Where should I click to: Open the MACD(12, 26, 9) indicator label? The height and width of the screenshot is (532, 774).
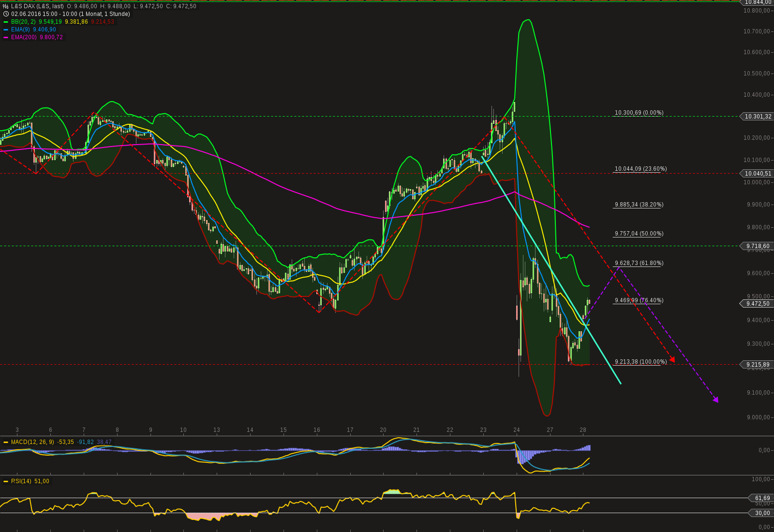click(x=32, y=442)
